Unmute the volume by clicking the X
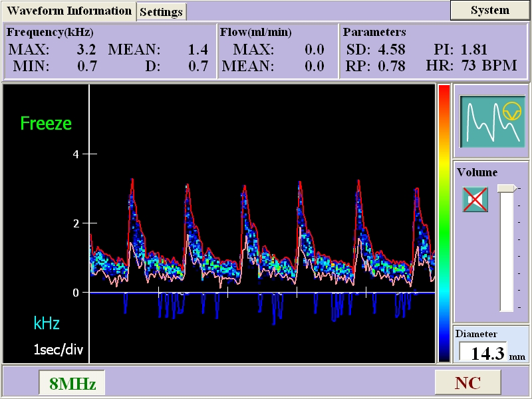Image resolution: width=532 pixels, height=399 pixels. tap(473, 200)
